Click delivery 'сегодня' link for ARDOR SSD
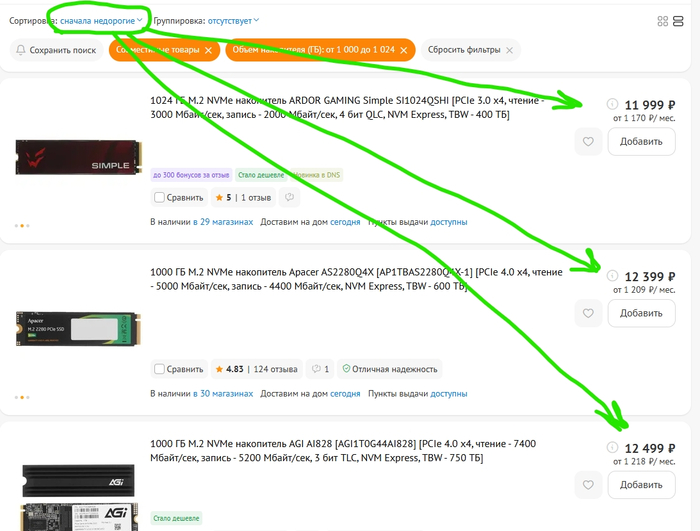 pos(345,222)
